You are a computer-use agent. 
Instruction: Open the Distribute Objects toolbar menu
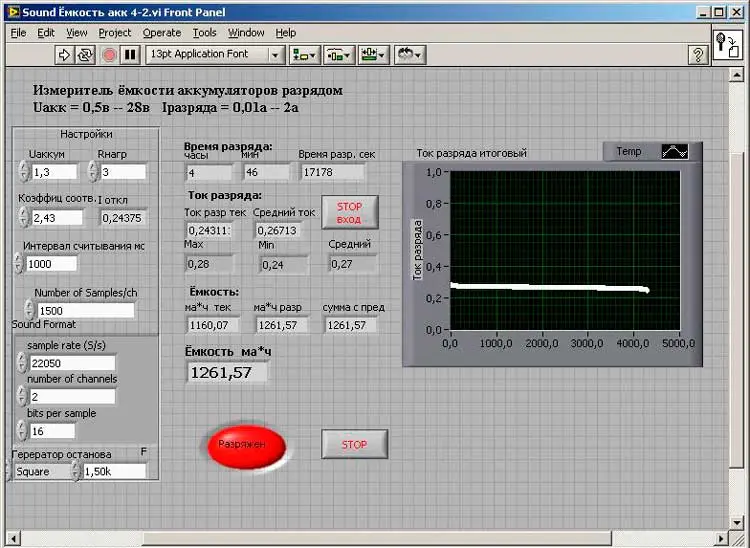[339, 55]
